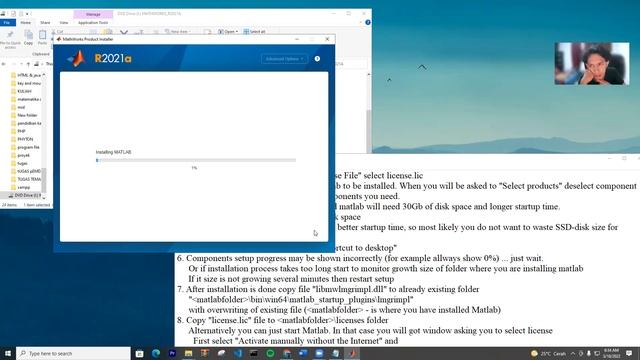Open Premiere Pro from the taskbar
Viewport: 640px width, 360px height.
172,353
